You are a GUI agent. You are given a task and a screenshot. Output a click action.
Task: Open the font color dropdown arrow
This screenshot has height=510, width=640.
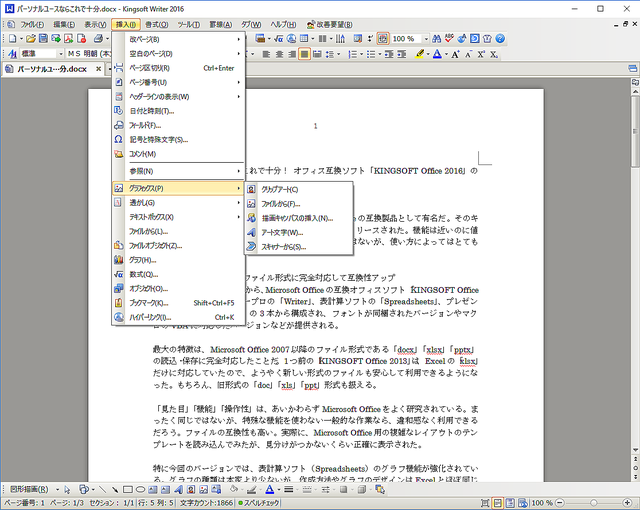(446, 54)
